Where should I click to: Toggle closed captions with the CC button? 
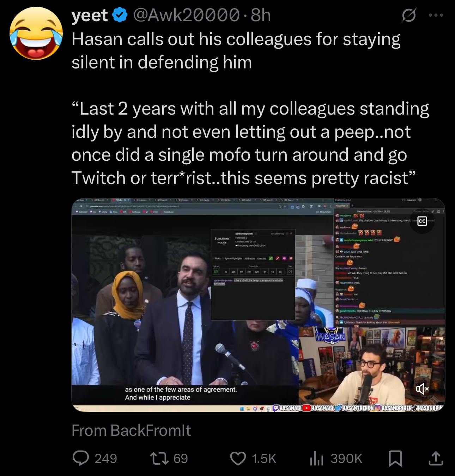(x=422, y=221)
